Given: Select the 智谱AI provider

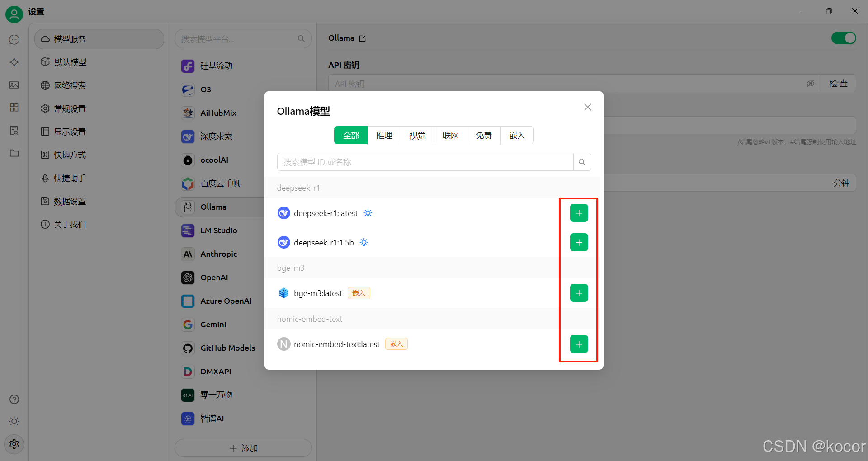Looking at the screenshot, I should pyautogui.click(x=243, y=419).
